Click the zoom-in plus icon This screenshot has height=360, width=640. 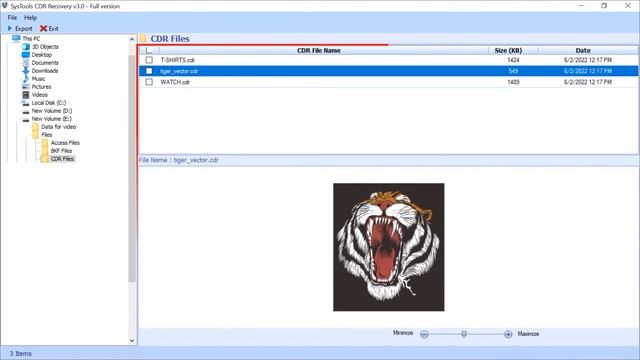pos(508,334)
